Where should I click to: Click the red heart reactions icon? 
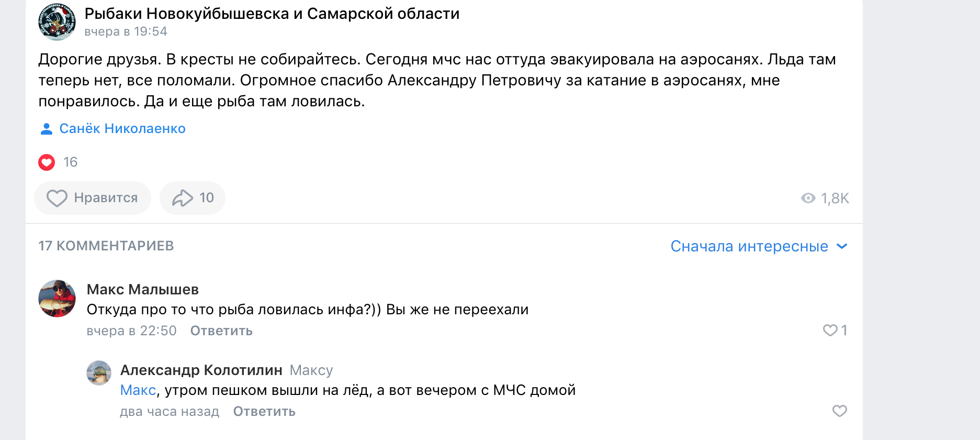point(47,162)
